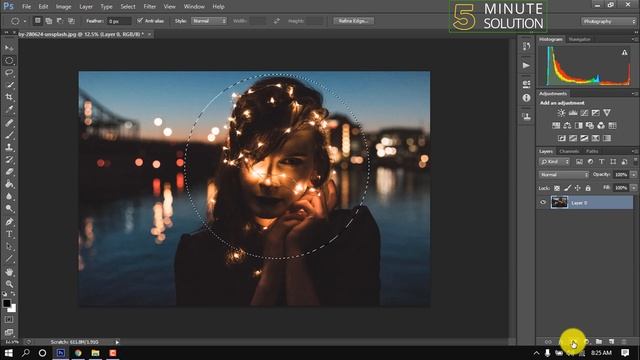Select the Paint Bucket tool
The width and height of the screenshot is (640, 360).
coord(9,184)
